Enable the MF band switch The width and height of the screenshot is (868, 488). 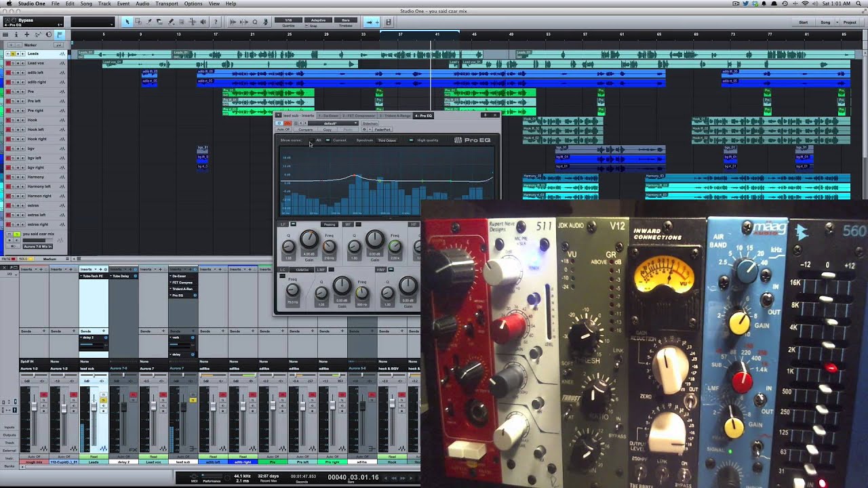[x=358, y=224]
